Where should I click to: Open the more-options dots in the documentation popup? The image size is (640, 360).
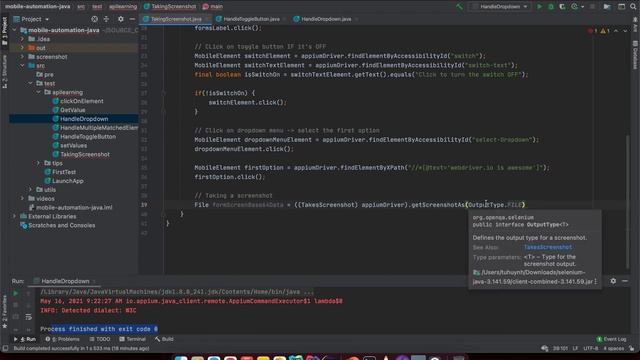[x=596, y=282]
